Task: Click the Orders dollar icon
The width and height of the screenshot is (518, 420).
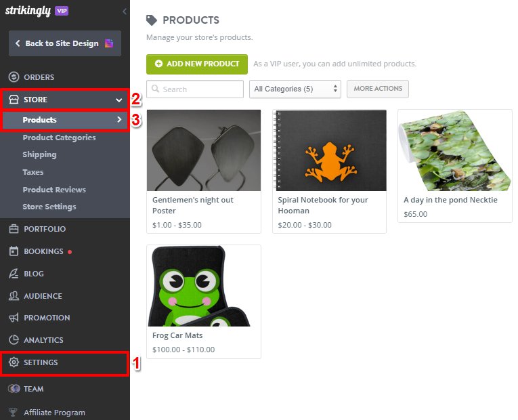Action: [14, 77]
